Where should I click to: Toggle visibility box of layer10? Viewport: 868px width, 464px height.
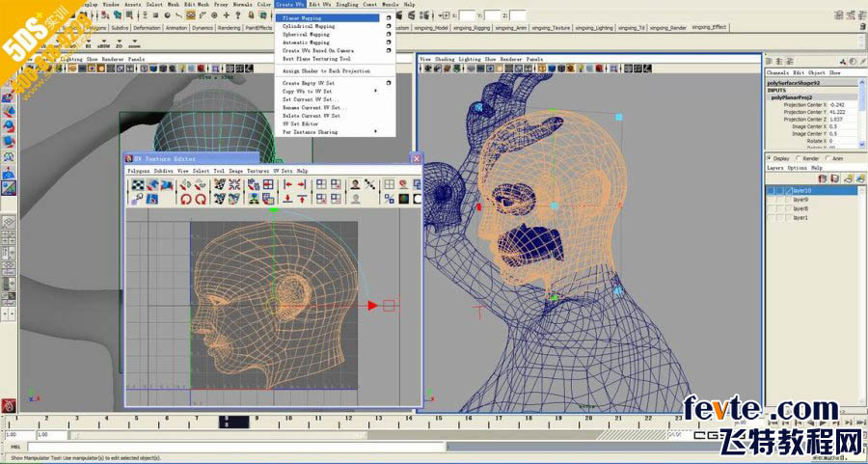(771, 190)
